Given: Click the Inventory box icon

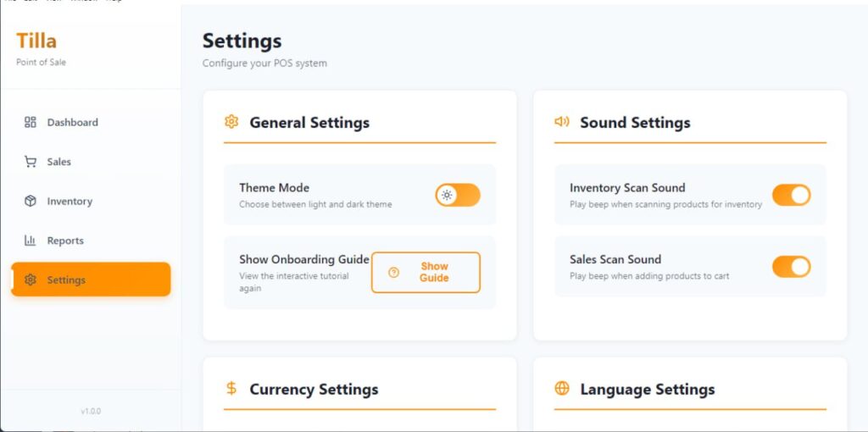Looking at the screenshot, I should [x=31, y=202].
